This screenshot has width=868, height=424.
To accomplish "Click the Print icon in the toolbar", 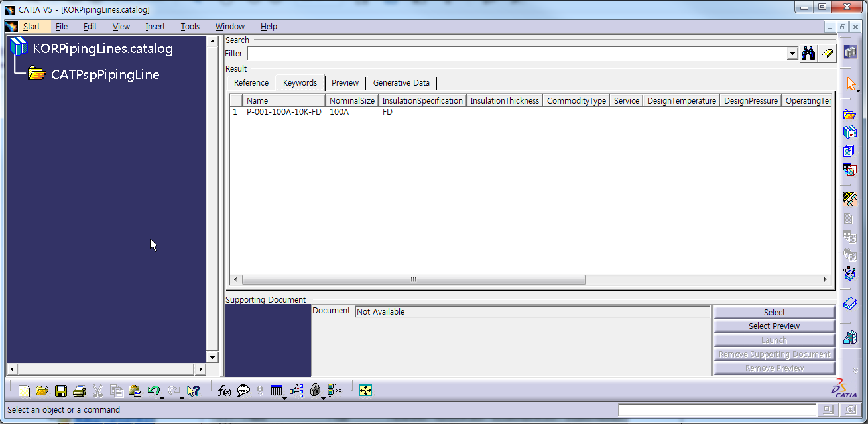I will (x=80, y=391).
